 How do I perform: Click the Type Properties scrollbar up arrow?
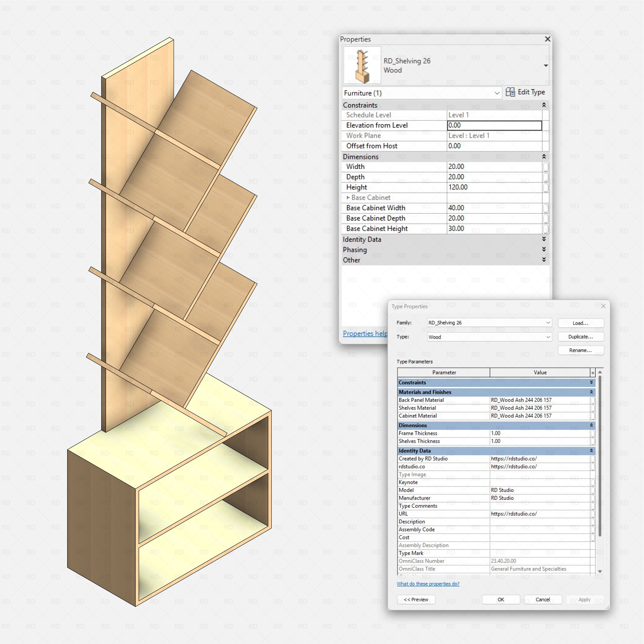click(600, 372)
